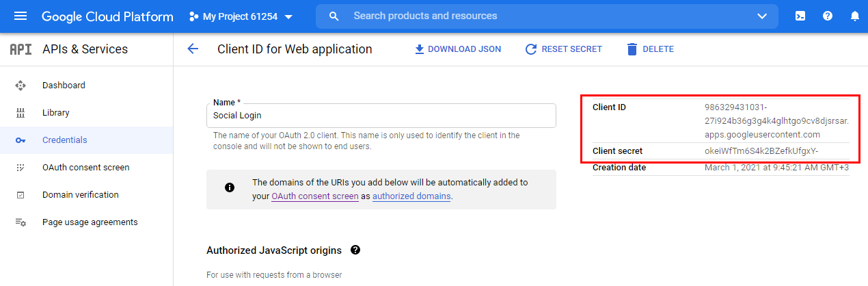Image resolution: width=868 pixels, height=286 pixels.
Task: Expand the search bar dropdown chevron
Action: 763,16
